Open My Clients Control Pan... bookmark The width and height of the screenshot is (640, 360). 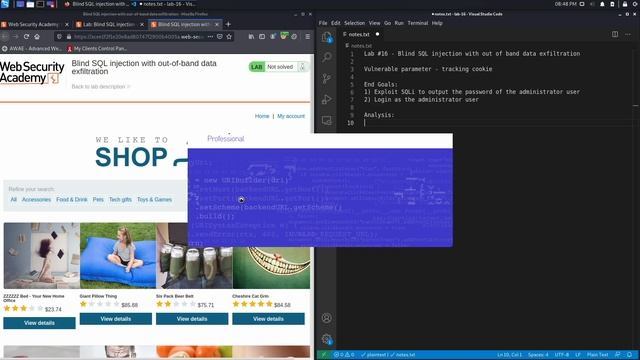[97, 49]
